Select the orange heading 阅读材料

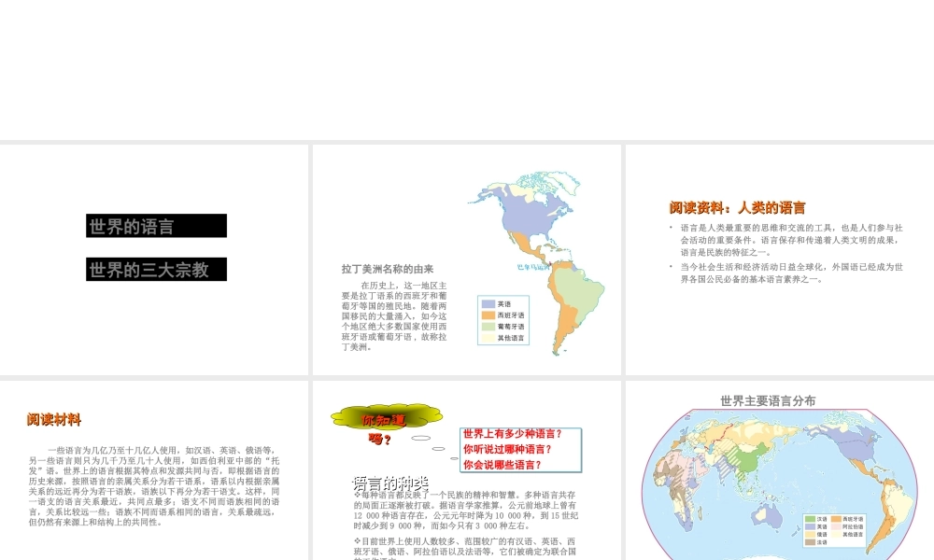pyautogui.click(x=54, y=420)
